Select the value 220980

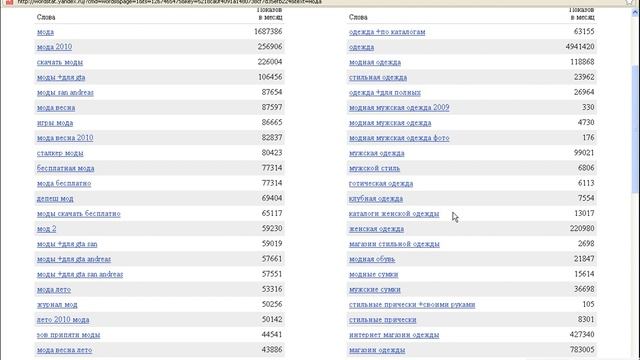pos(582,228)
